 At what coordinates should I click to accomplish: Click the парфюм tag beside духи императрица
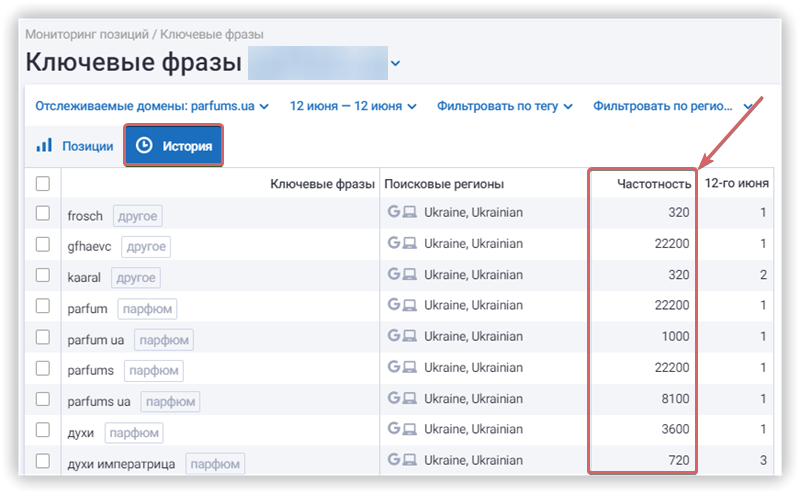coord(215,464)
